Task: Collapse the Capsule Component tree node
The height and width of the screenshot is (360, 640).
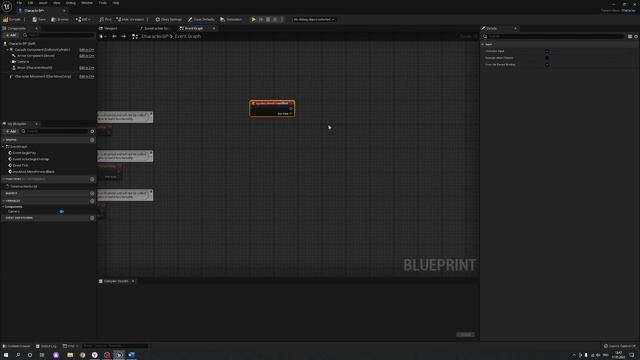Action: tap(7, 49)
